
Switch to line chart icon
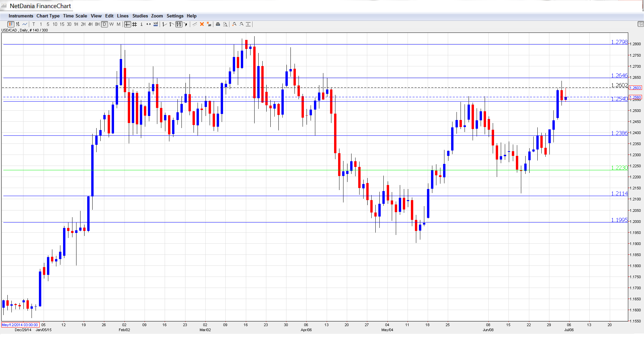tap(25, 24)
